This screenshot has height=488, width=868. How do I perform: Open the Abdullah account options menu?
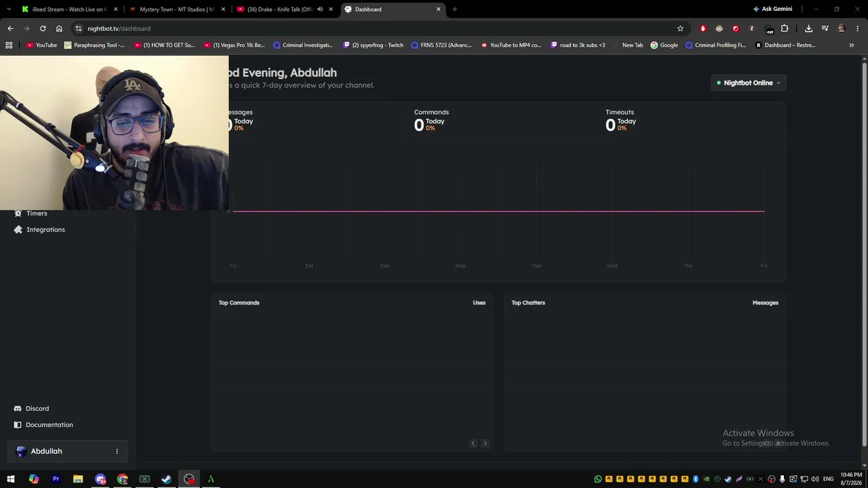[117, 451]
